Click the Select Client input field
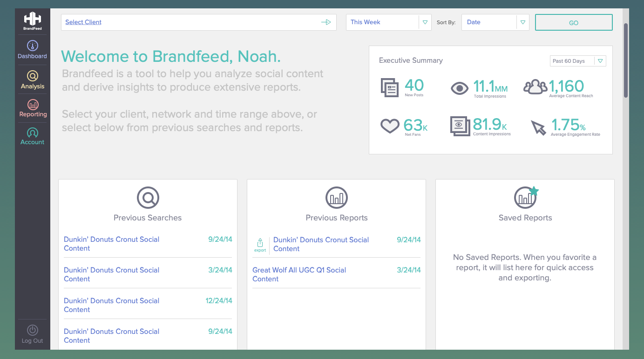Image resolution: width=644 pixels, height=359 pixels. (x=199, y=22)
